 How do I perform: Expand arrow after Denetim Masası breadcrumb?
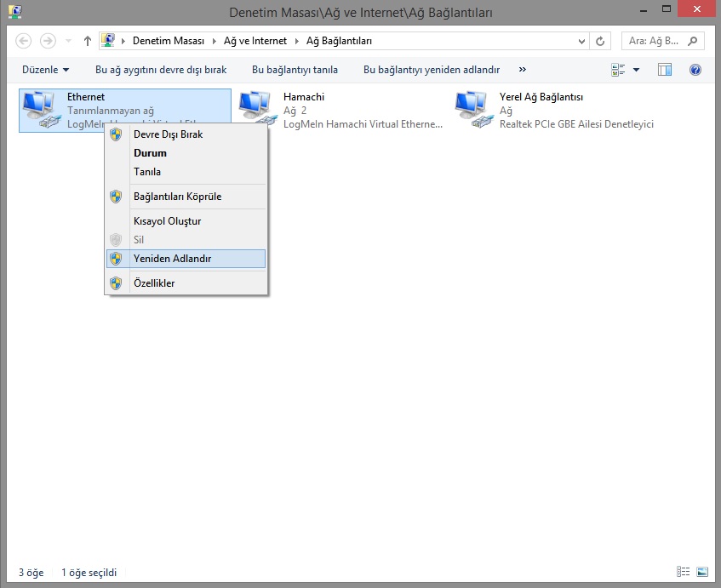pyautogui.click(x=215, y=41)
